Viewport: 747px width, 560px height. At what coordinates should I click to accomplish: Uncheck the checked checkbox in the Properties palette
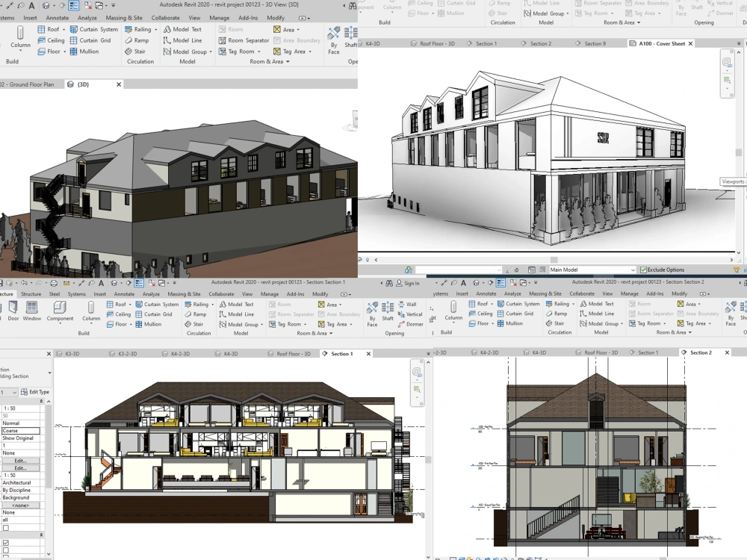pos(7,542)
